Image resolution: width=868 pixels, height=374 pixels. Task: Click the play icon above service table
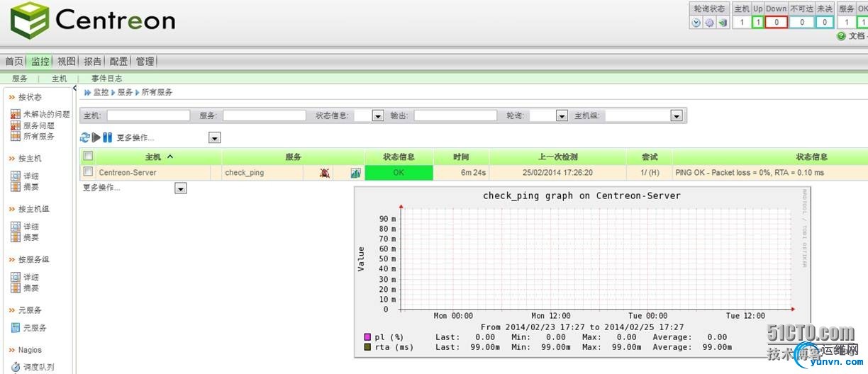96,137
